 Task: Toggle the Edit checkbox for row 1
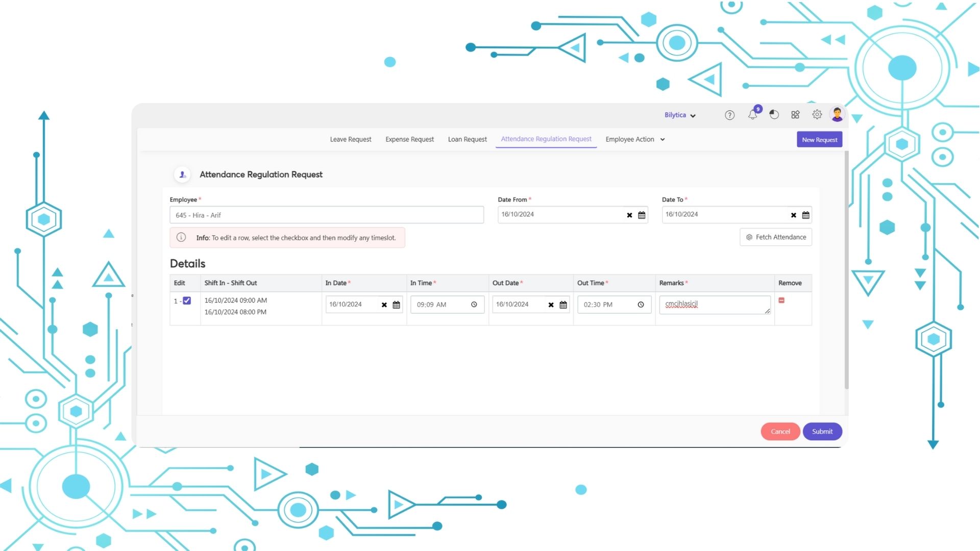pyautogui.click(x=186, y=300)
